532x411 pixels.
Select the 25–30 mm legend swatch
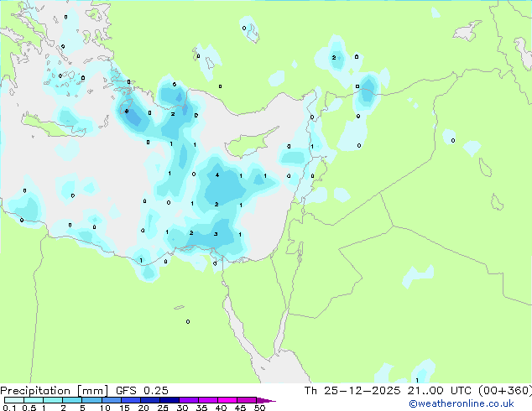coord(169,400)
